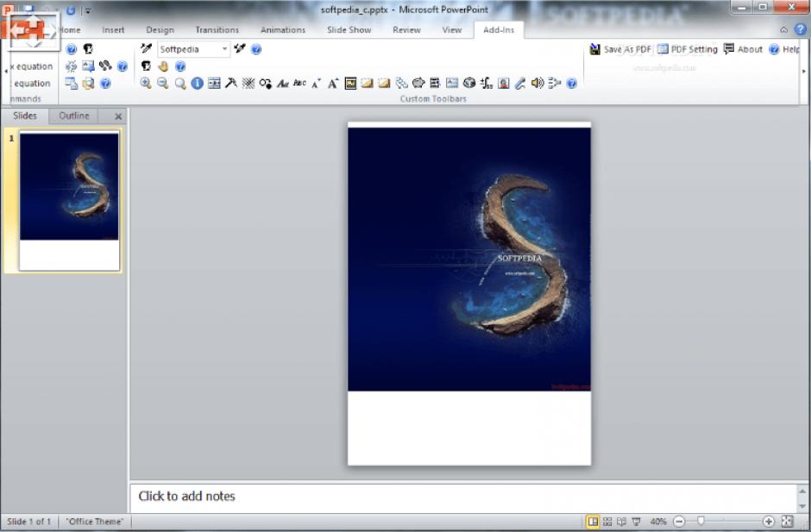
Task: Click the framed picture icon
Action: coord(350,84)
